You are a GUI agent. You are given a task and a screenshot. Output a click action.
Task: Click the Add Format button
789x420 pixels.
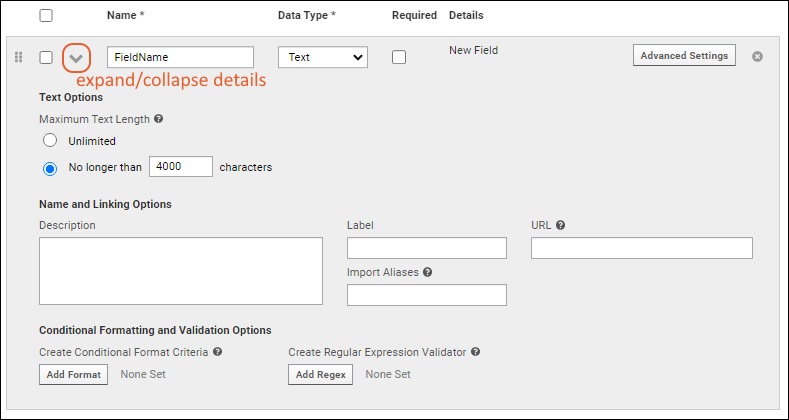point(73,375)
